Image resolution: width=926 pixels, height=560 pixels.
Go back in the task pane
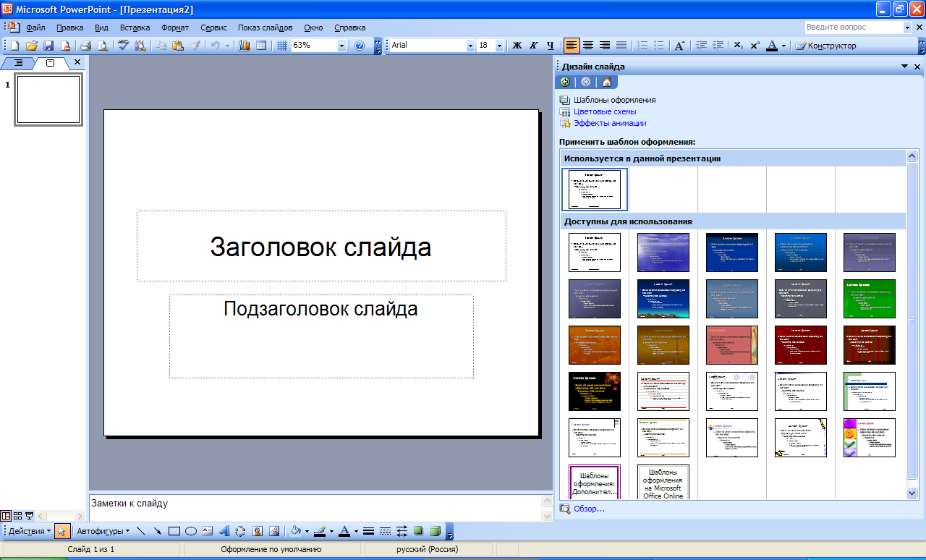pos(565,82)
